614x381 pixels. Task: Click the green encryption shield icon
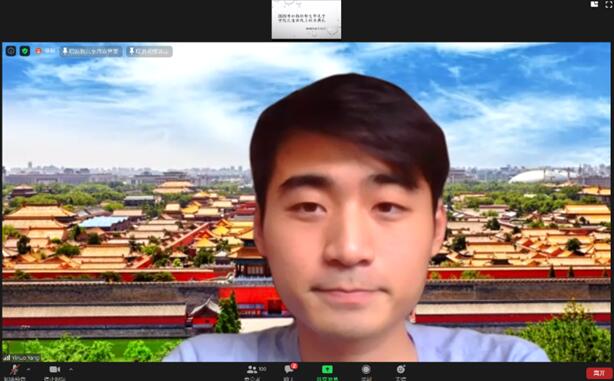[x=25, y=51]
